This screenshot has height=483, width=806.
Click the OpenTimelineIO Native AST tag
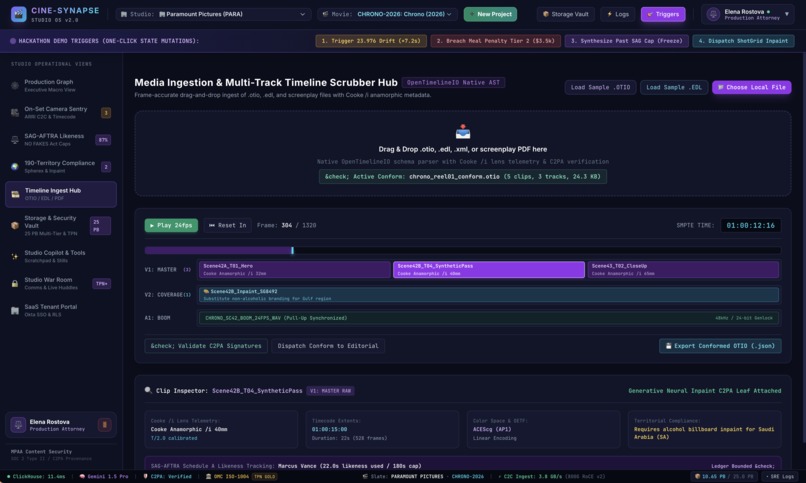pos(453,82)
